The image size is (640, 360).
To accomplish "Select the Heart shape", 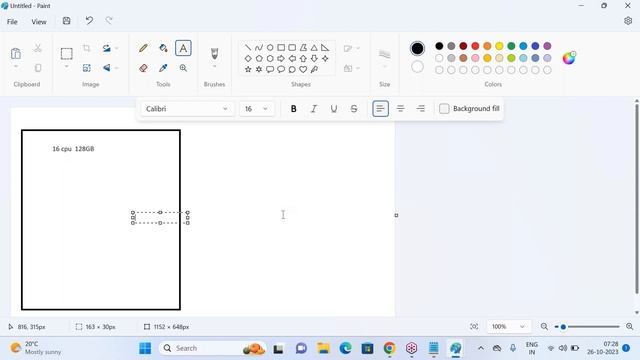I will tap(303, 69).
